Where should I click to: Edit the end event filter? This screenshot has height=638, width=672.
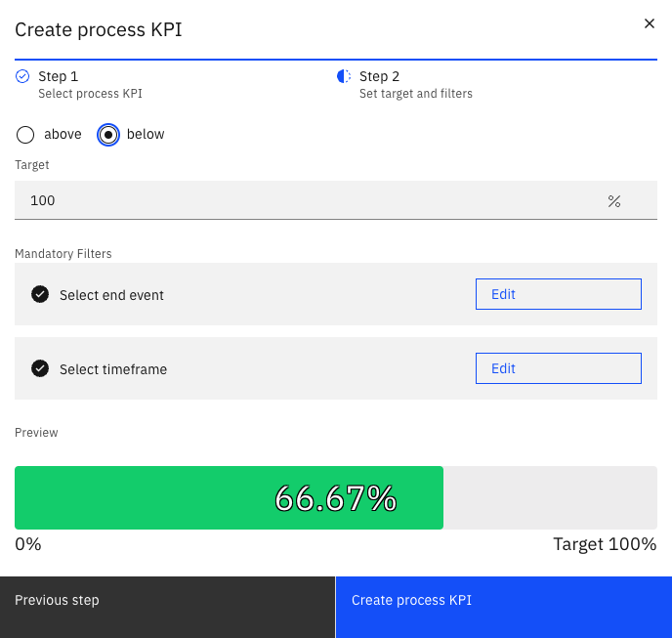tap(558, 294)
